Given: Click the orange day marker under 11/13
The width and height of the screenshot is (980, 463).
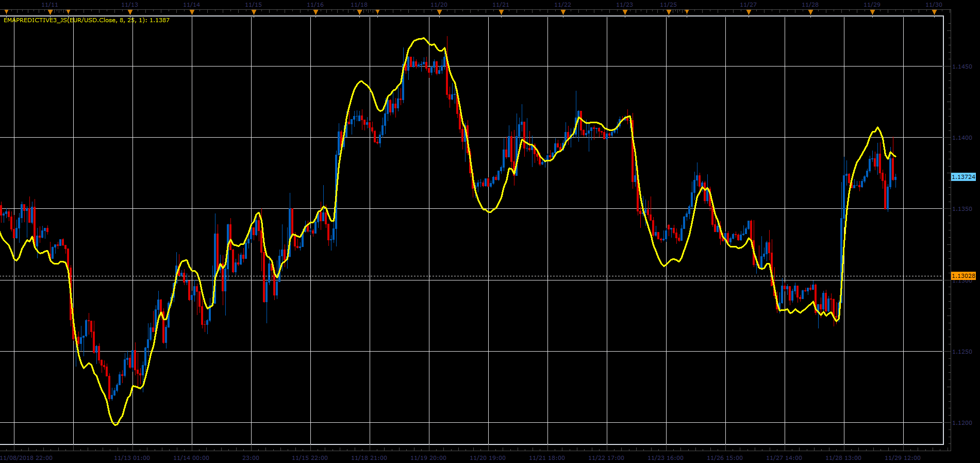Looking at the screenshot, I should (x=130, y=11).
